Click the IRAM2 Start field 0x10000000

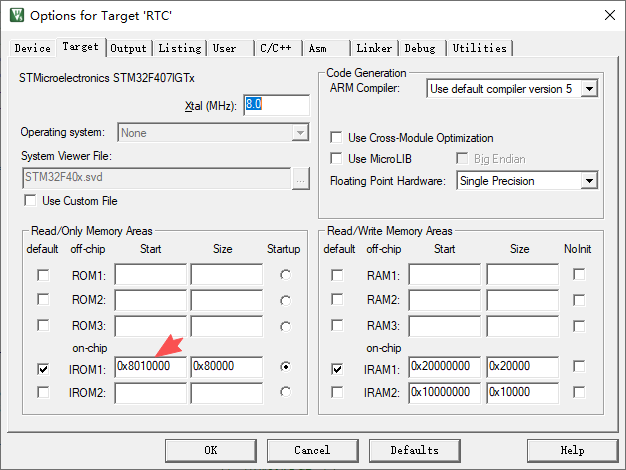(x=445, y=393)
